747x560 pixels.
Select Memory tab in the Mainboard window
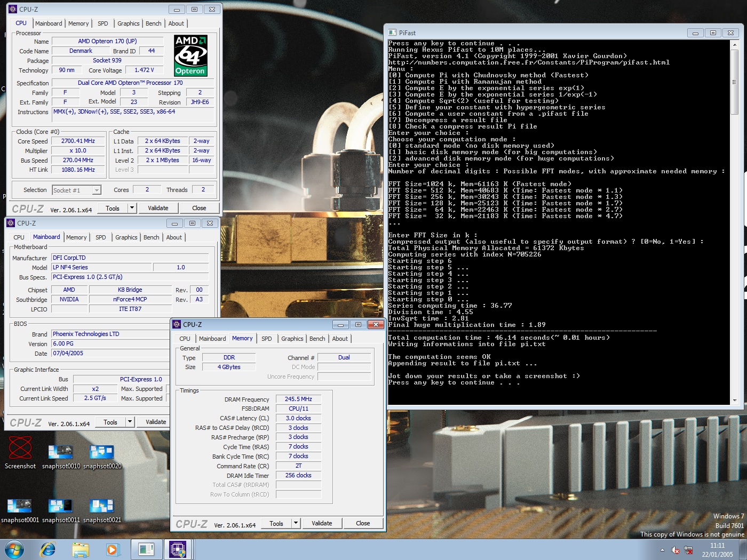click(76, 237)
